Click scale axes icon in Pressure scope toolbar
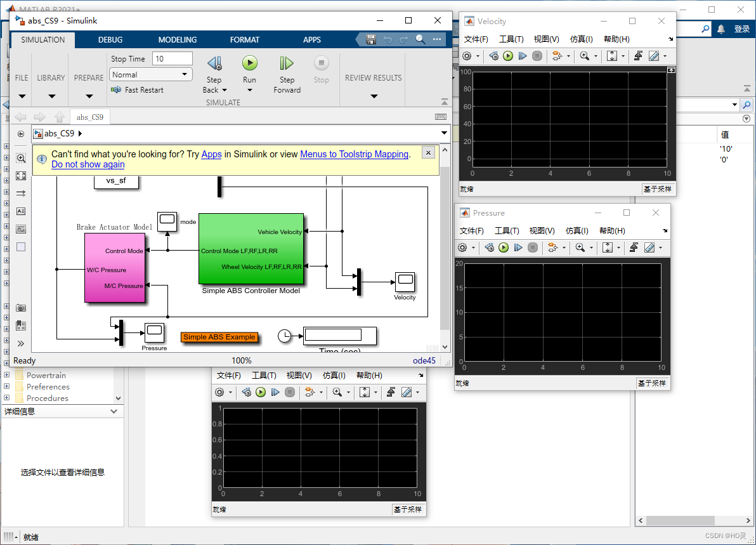Viewport: 756px width, 545px height. pyautogui.click(x=608, y=247)
